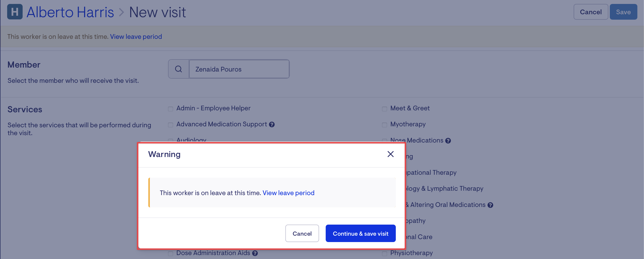The height and width of the screenshot is (259, 644).
Task: Open help icon beside Nose Medications
Action: (448, 141)
